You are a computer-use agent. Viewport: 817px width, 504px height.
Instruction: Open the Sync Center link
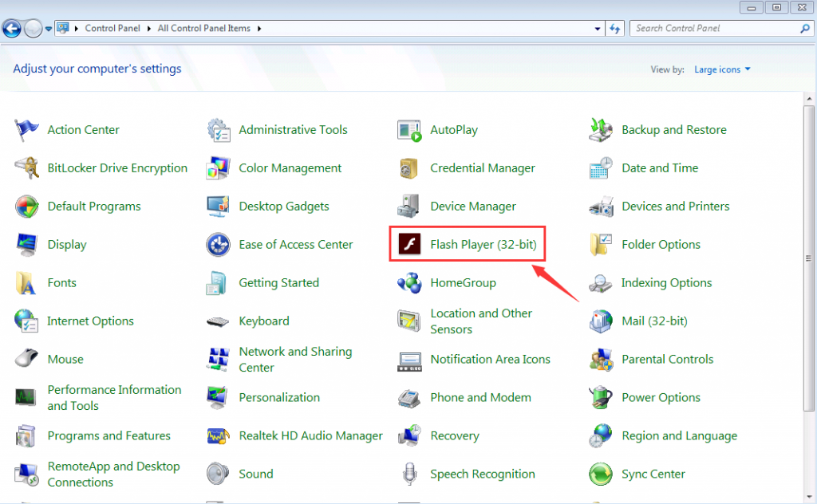(653, 474)
